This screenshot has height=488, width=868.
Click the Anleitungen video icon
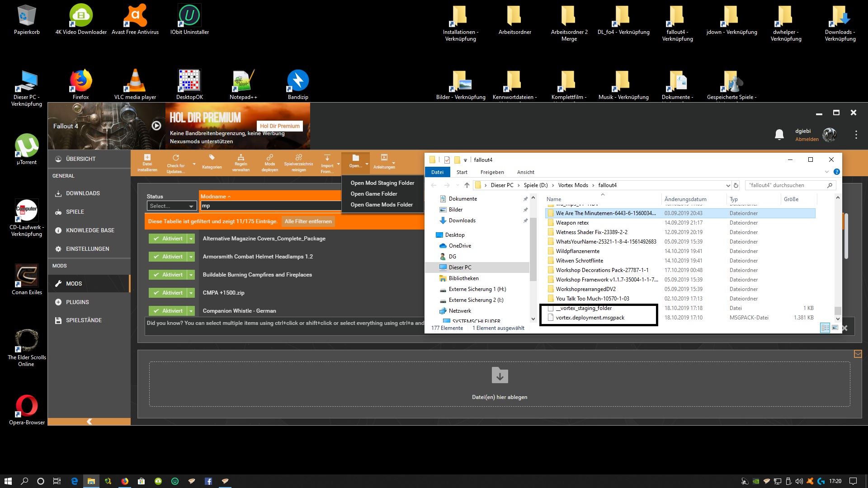coord(384,158)
